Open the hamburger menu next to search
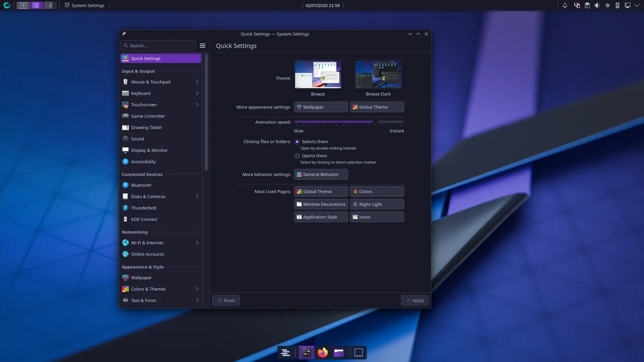Viewport: 644px width, 362px height. 203,46
